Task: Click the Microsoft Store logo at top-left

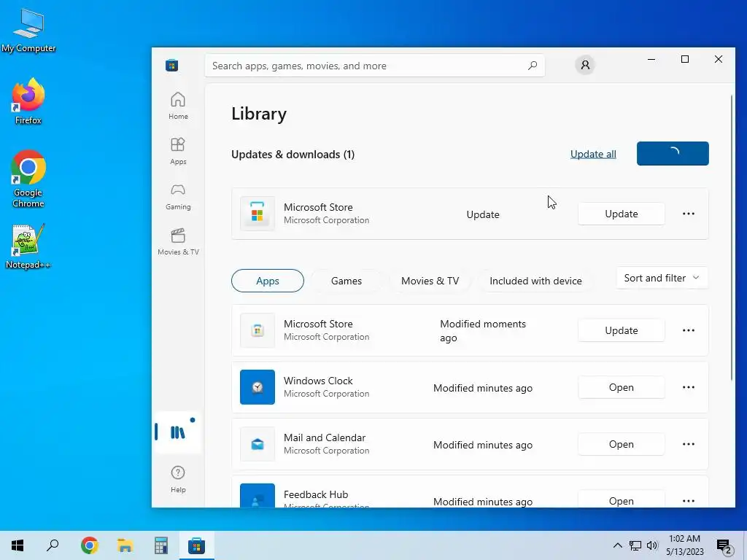Action: [x=172, y=65]
